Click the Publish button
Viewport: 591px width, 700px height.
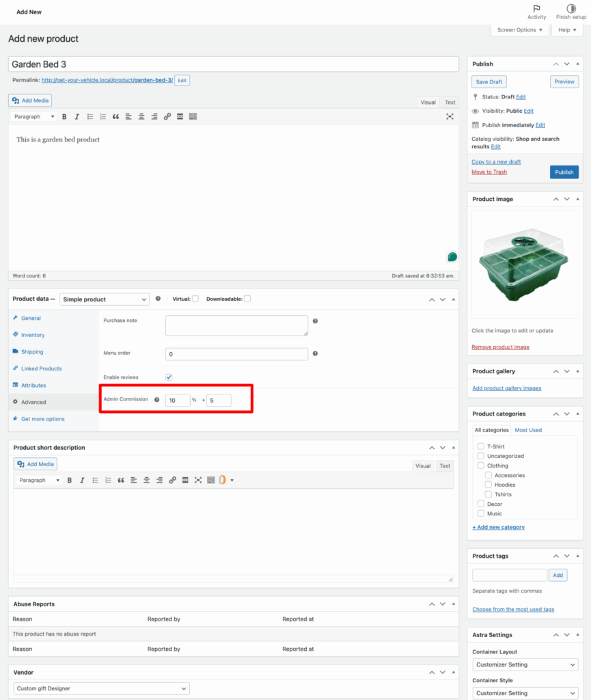click(x=564, y=172)
